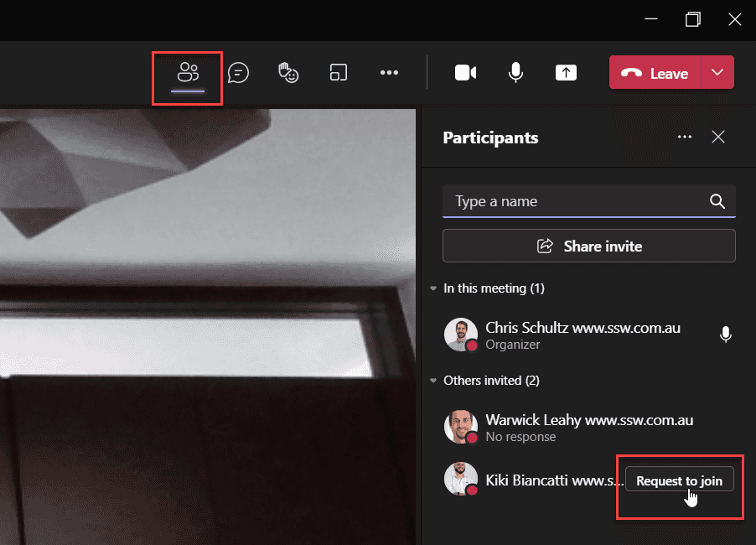The image size is (756, 545).
Task: Mute the microphone in toolbar
Action: [x=515, y=73]
